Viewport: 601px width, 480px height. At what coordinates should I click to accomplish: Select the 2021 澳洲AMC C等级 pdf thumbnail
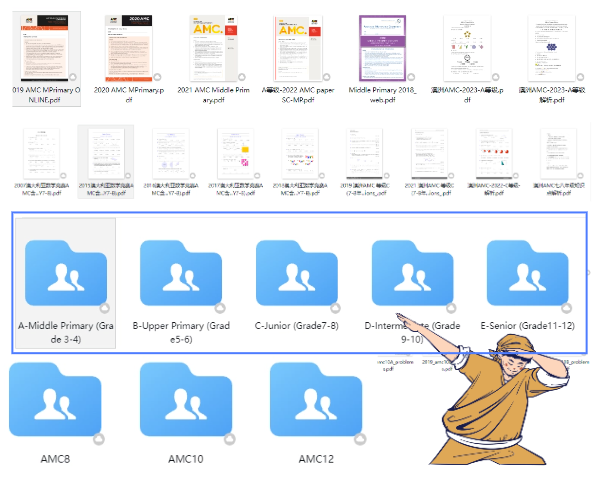[x=429, y=154]
